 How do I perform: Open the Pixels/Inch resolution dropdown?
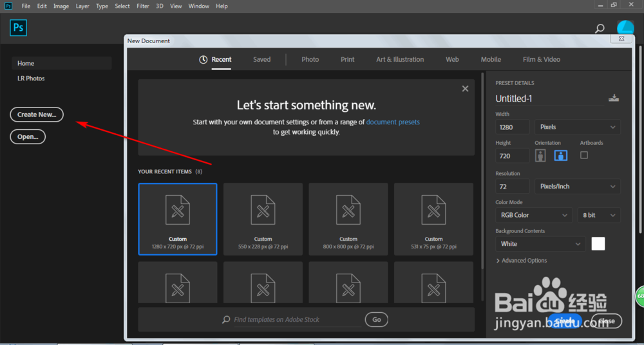[x=578, y=187]
